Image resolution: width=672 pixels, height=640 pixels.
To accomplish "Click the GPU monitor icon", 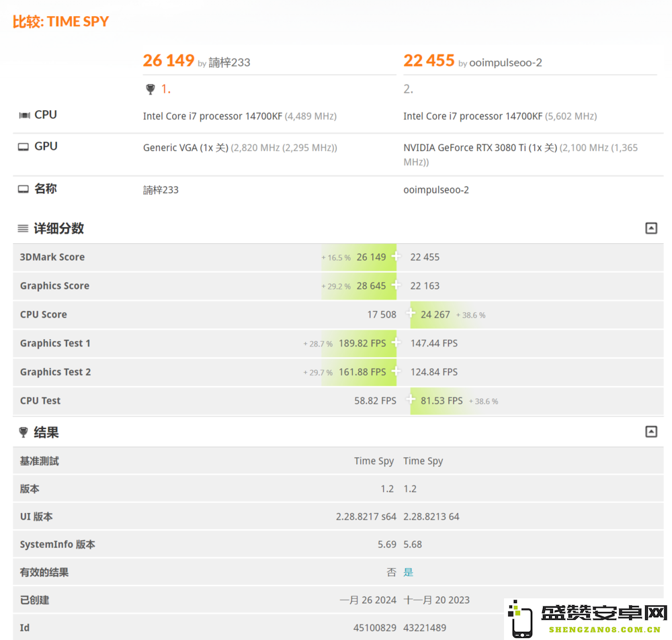I will point(23,147).
